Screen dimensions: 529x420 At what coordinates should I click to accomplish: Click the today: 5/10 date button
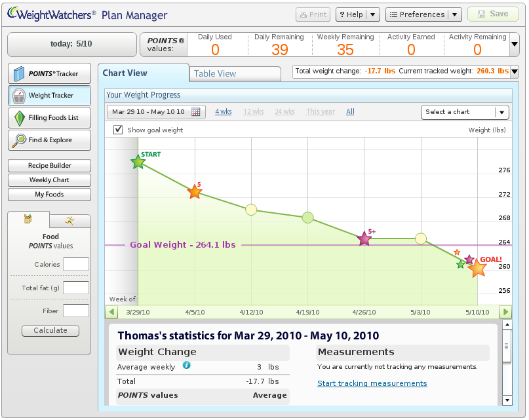[x=72, y=44]
